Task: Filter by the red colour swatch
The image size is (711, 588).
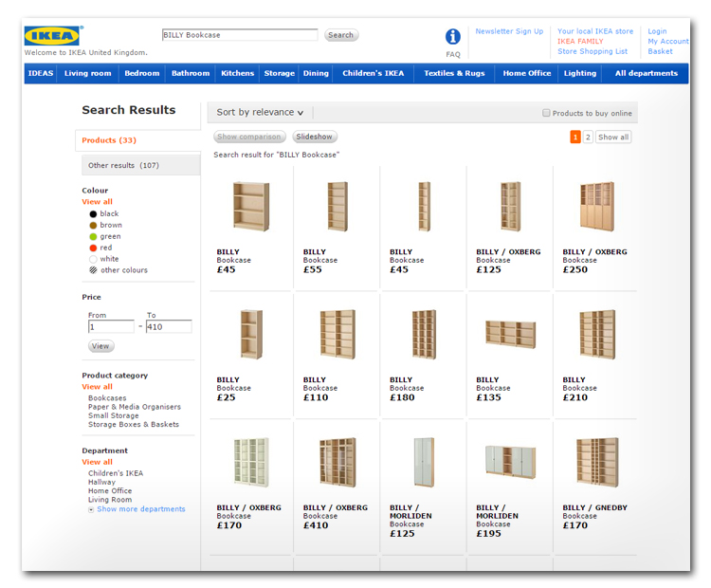Action: click(93, 248)
